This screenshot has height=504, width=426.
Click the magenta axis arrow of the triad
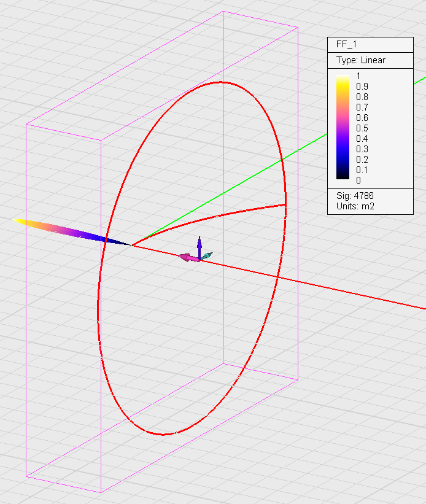click(x=188, y=258)
